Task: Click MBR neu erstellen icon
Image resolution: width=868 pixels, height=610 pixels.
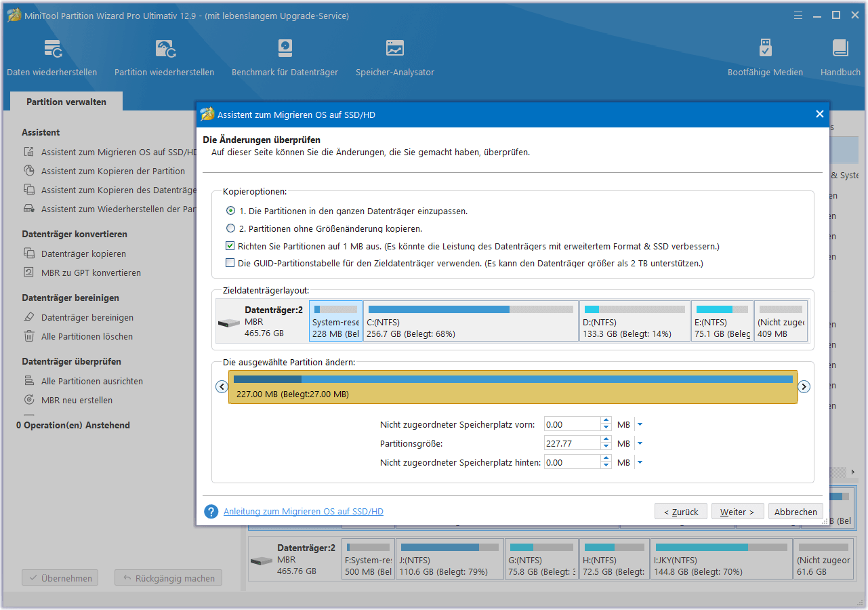Action: click(x=28, y=401)
